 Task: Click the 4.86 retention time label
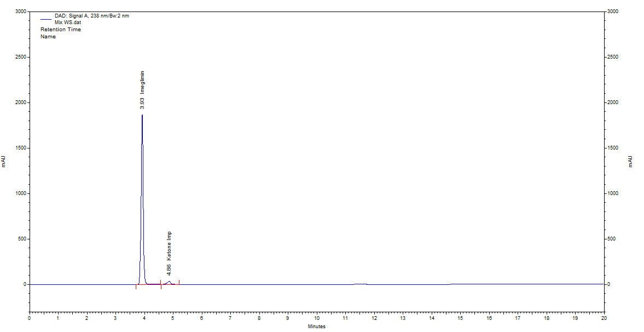169,270
